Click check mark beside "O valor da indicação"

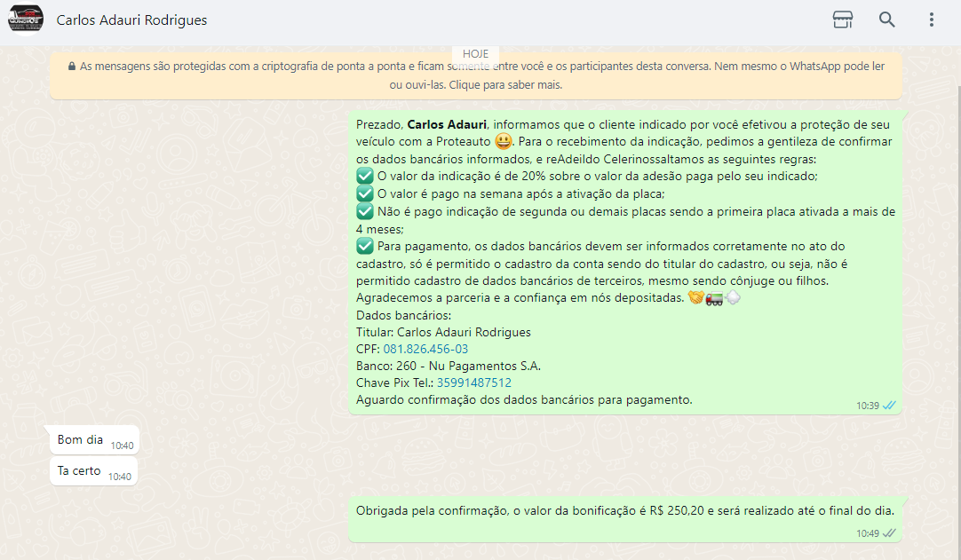point(364,176)
